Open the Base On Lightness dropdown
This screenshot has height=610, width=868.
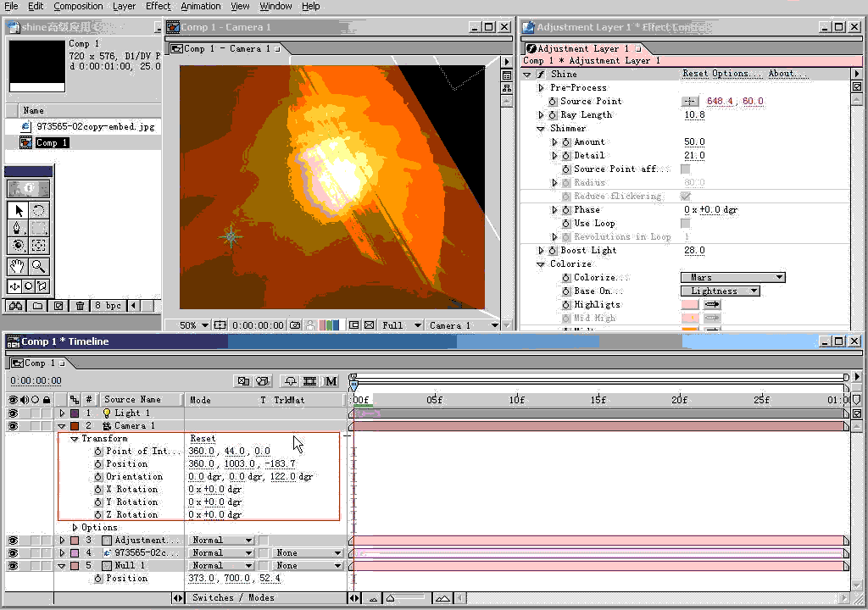721,291
